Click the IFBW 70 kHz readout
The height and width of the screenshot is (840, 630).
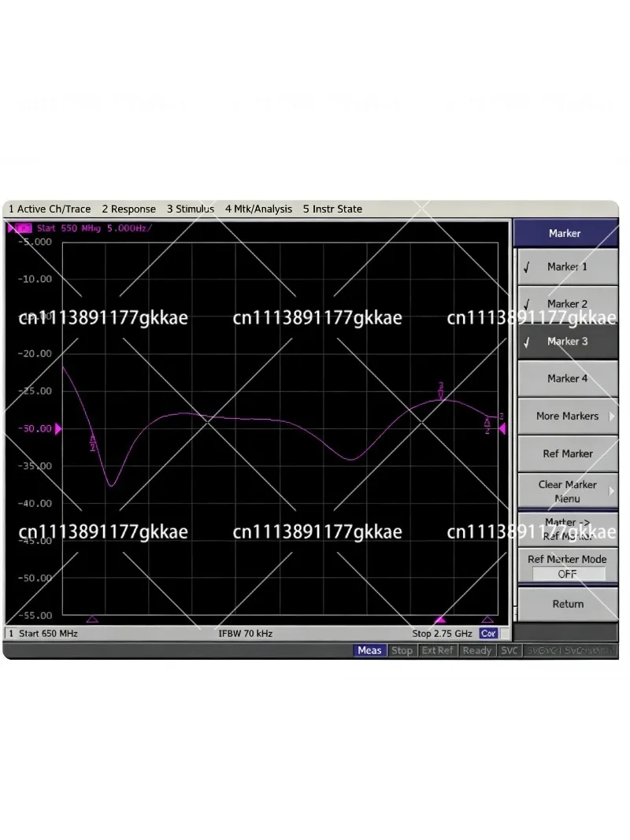pyautogui.click(x=246, y=634)
